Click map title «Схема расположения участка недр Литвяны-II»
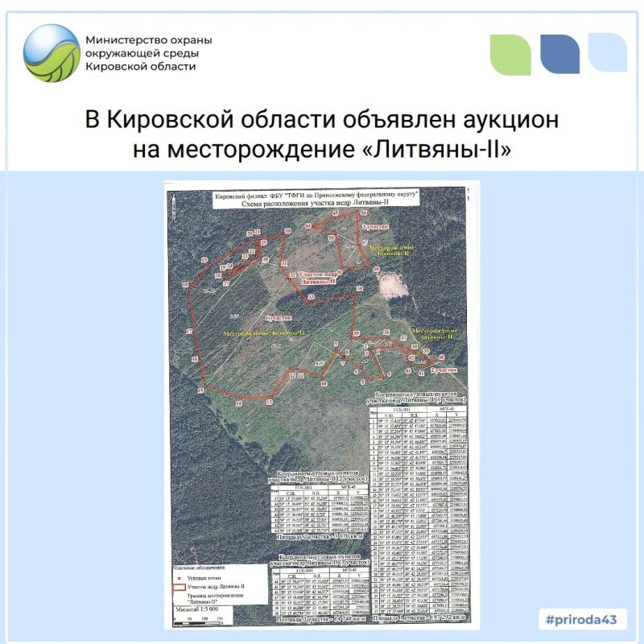The width and height of the screenshot is (644, 644). point(315,203)
